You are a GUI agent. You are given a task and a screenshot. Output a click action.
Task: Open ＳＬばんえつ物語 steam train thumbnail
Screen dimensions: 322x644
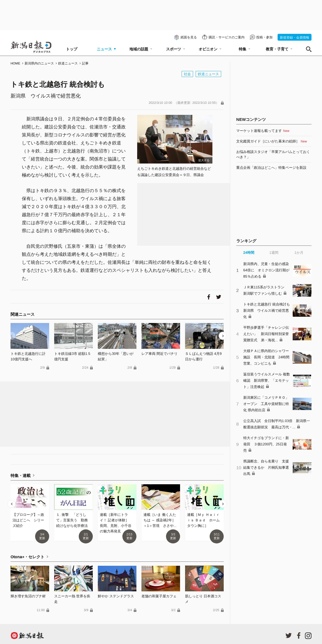click(204, 336)
